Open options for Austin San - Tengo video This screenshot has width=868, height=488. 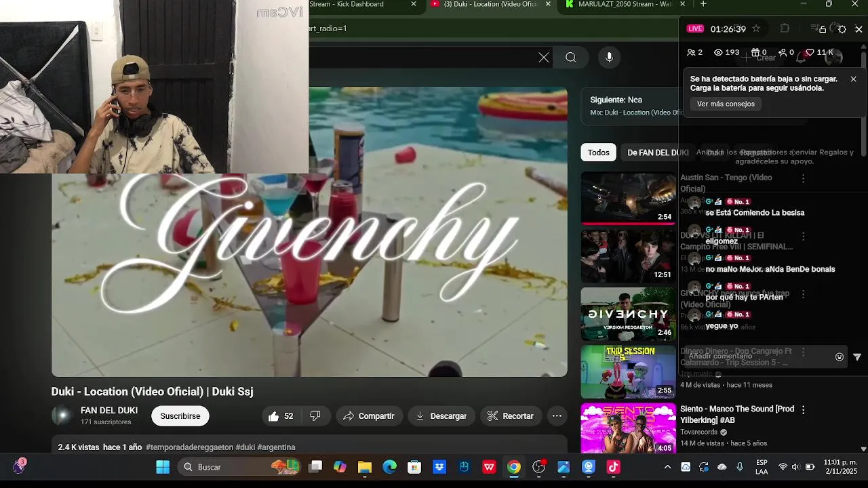(x=804, y=178)
